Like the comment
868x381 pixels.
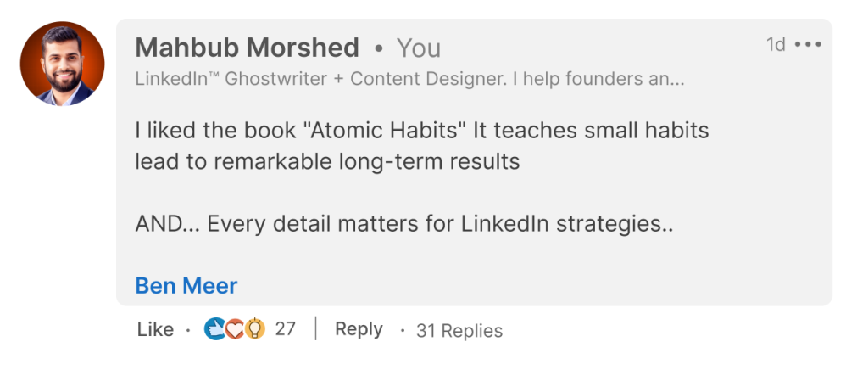[x=155, y=329]
